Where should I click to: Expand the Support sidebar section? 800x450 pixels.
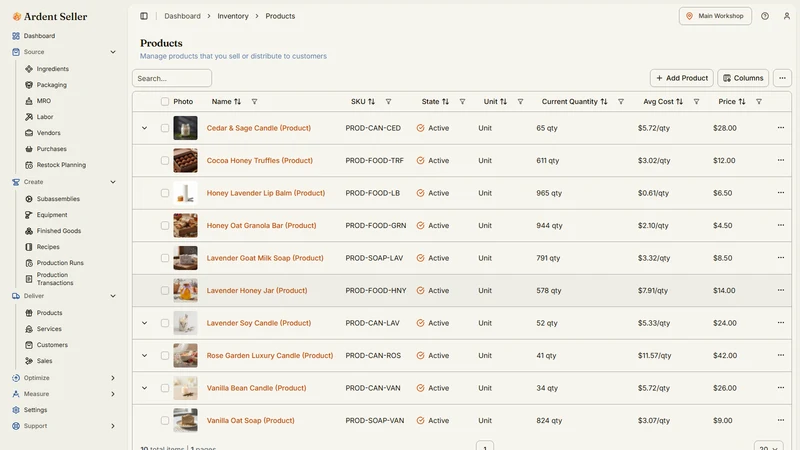(x=113, y=426)
